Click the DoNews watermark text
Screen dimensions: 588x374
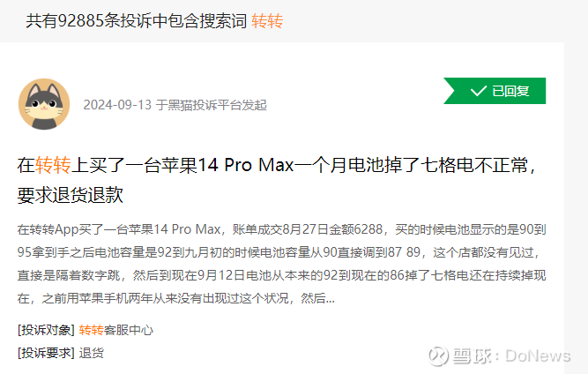538,355
